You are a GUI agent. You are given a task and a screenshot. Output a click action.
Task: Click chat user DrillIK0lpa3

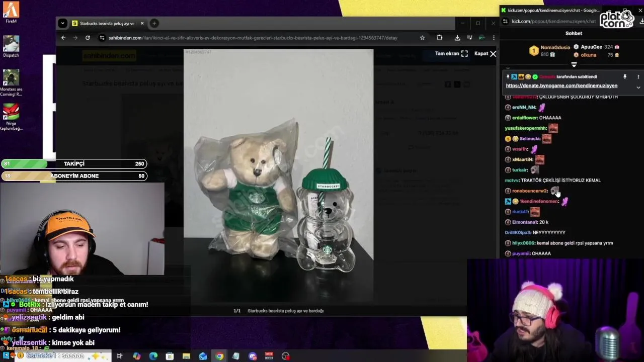point(518,233)
